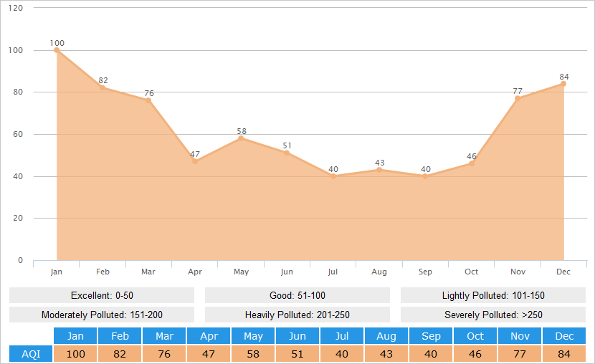
Task: Click the x-axis label Jan below the chart
Action: click(56, 272)
